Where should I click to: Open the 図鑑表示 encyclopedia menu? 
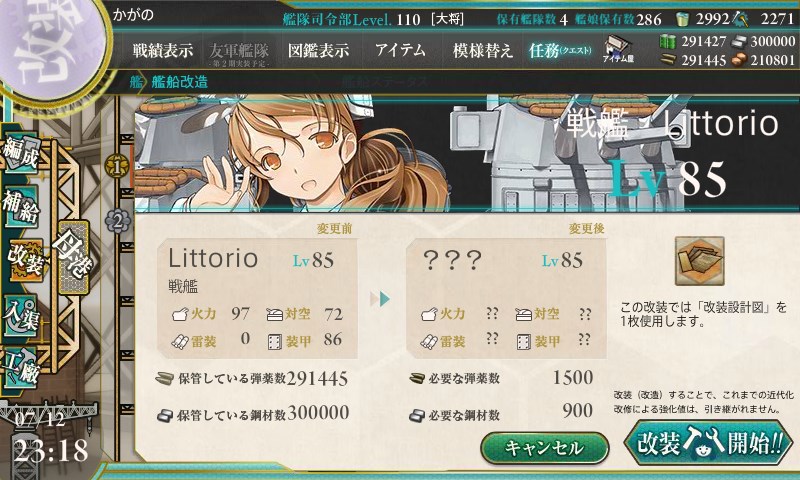[318, 50]
